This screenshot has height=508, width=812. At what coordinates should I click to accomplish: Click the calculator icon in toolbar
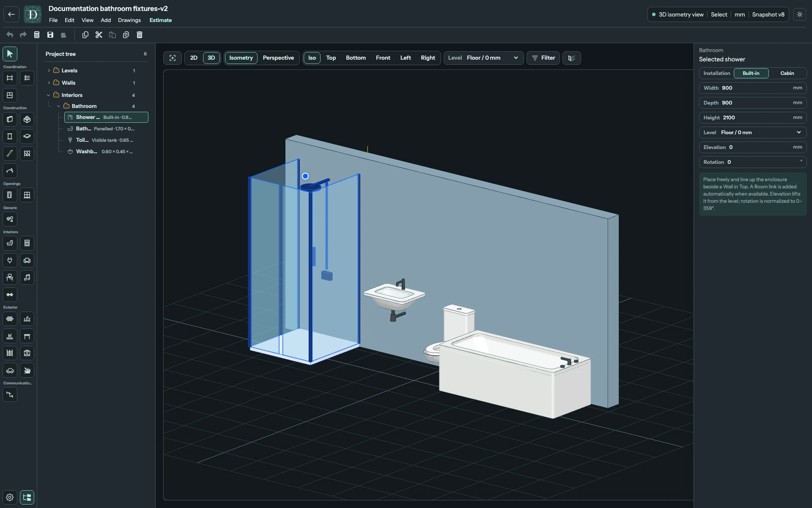[37, 35]
